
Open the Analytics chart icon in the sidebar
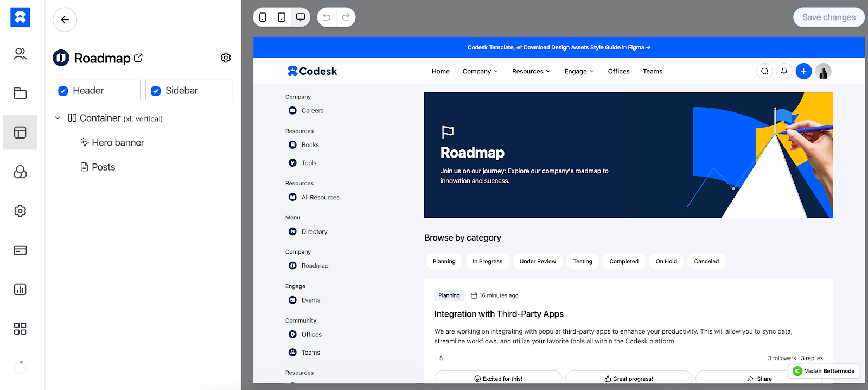point(20,290)
